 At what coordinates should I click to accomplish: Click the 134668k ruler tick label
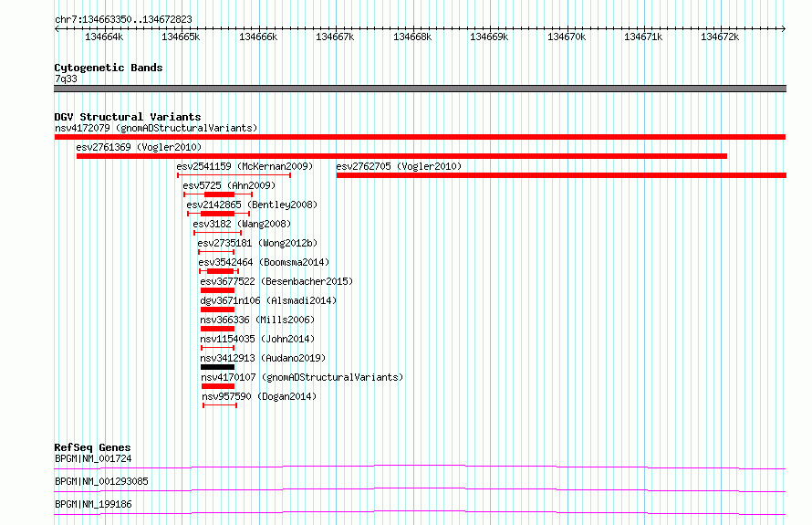(412, 37)
